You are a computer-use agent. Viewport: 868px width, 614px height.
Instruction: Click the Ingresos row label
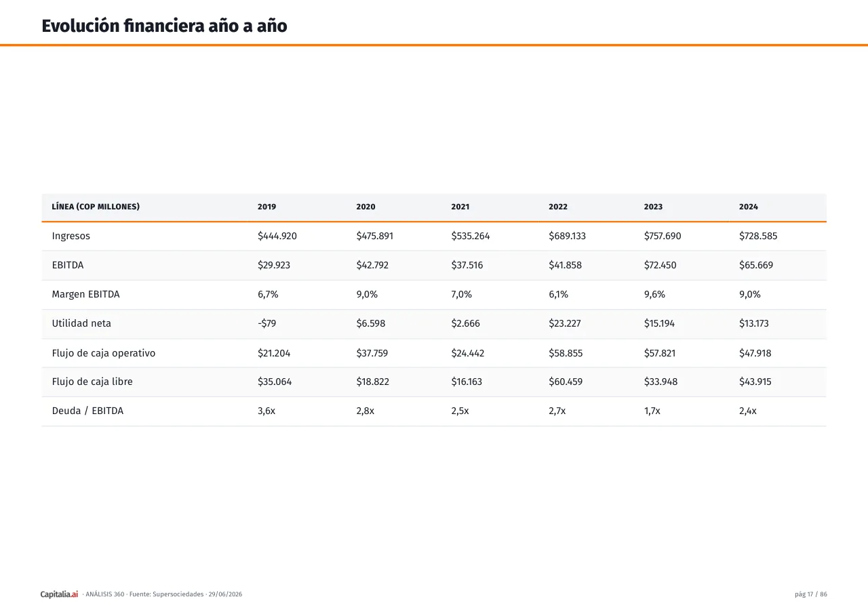click(x=71, y=237)
